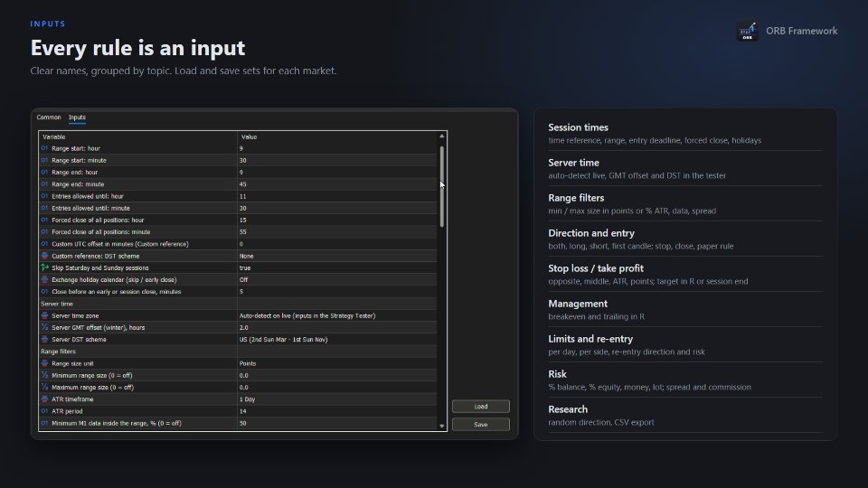The height and width of the screenshot is (488, 868).
Task: Click the scrollbar down arrow in the inputs list
Action: (x=442, y=426)
